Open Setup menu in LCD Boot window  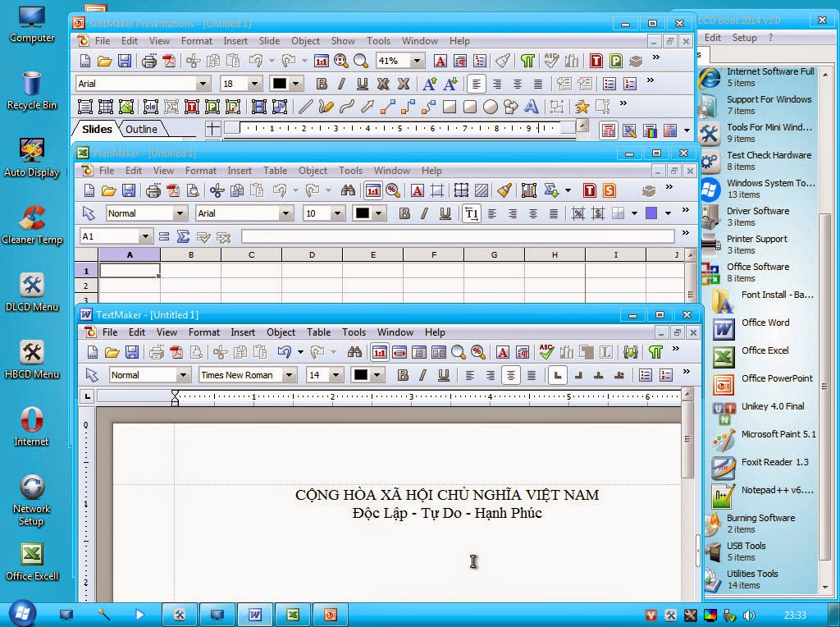tap(745, 38)
